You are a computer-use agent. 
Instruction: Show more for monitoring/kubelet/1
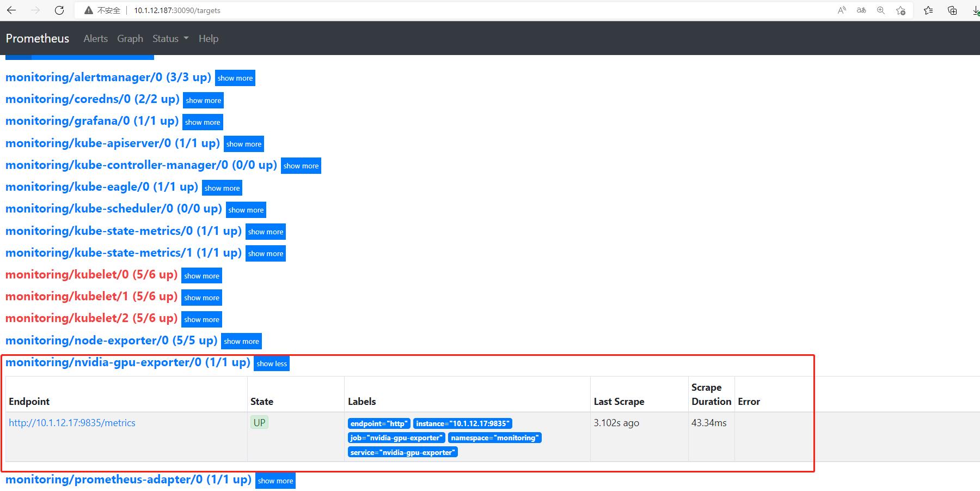click(202, 298)
